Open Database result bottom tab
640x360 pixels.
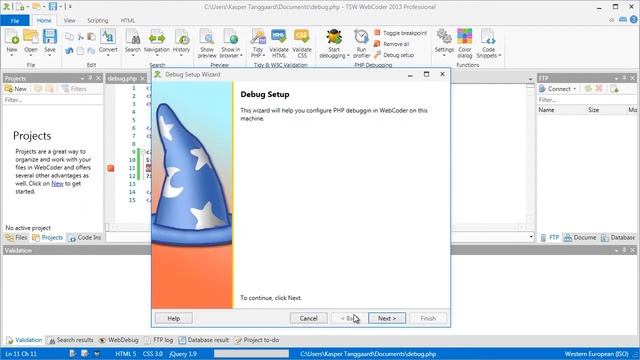204,340
